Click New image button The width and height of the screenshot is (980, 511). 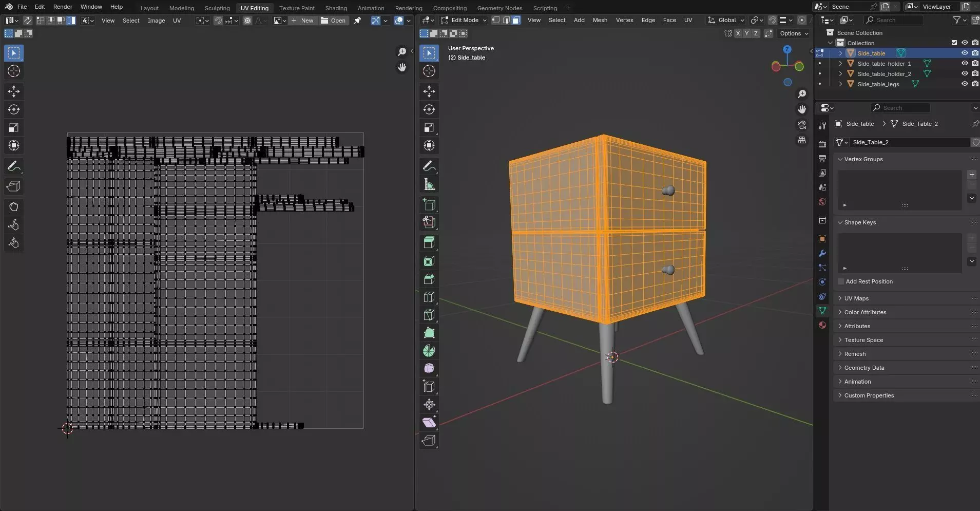pyautogui.click(x=302, y=21)
